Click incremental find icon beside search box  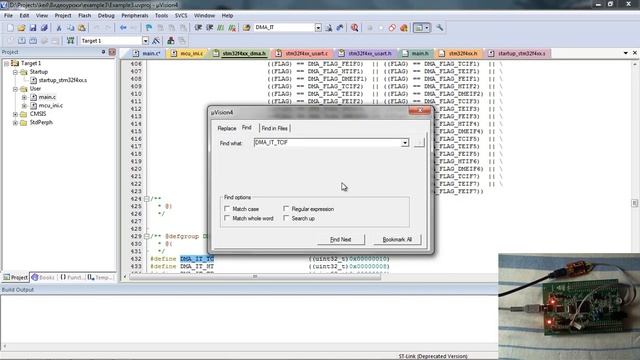pos(340,27)
